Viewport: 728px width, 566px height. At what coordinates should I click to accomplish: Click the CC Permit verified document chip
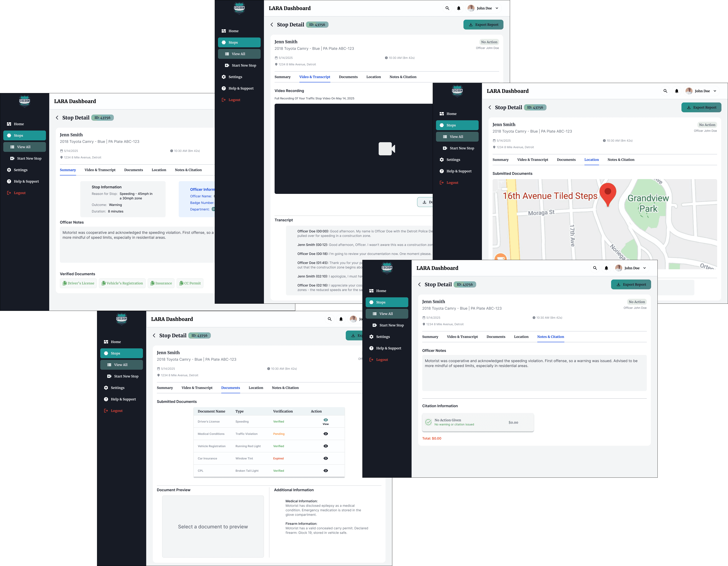click(190, 283)
